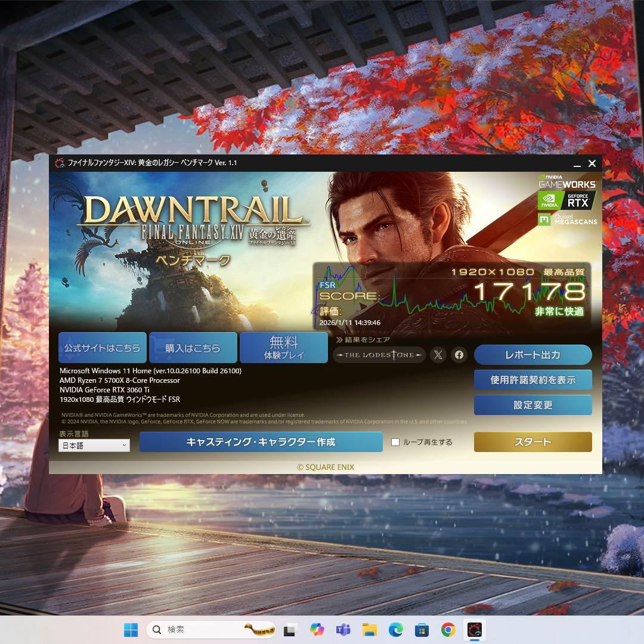Open the 無料体験プレイ tab
The height and width of the screenshot is (644, 644).
(x=283, y=347)
